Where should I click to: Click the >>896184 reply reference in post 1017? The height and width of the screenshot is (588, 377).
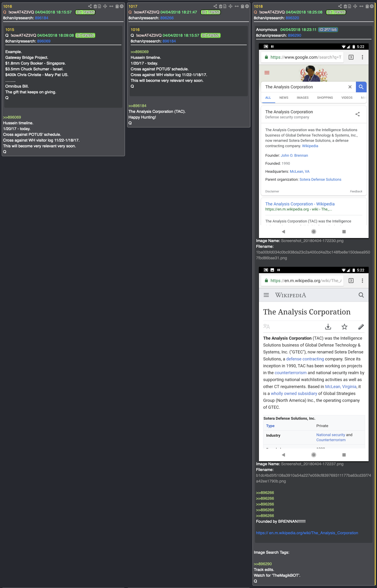pos(137,106)
